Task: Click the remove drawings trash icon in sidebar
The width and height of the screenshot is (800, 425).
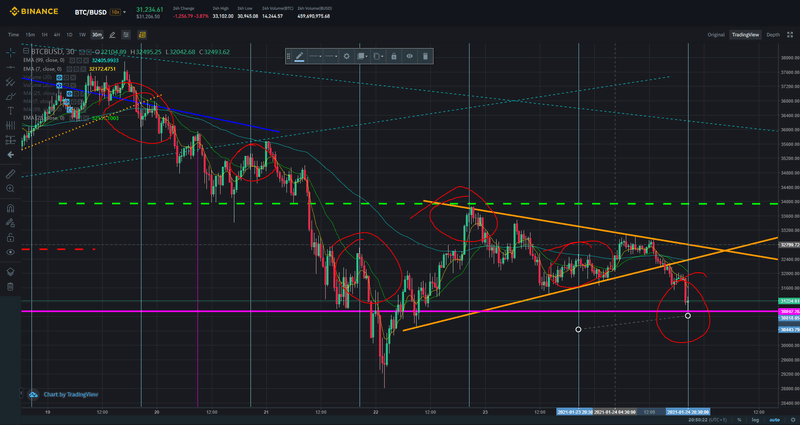Action: [10, 287]
